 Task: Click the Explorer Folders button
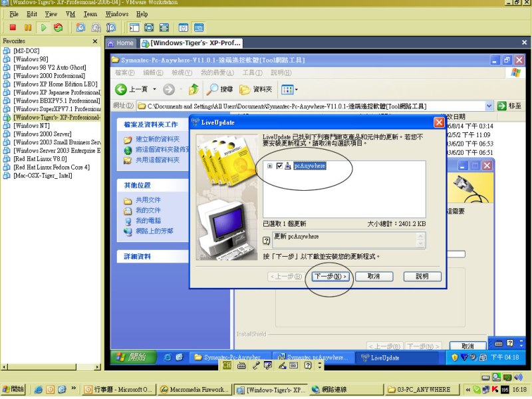pos(256,90)
